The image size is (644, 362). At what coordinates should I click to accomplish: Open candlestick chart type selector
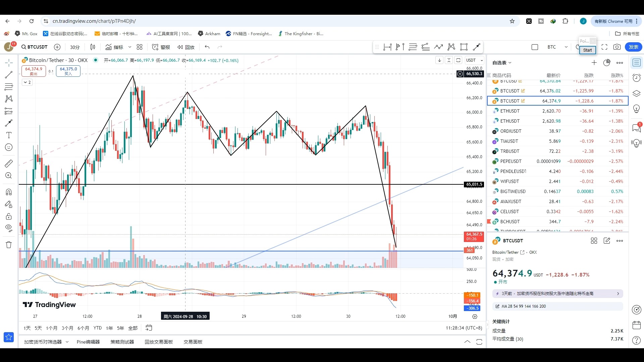[x=93, y=47]
